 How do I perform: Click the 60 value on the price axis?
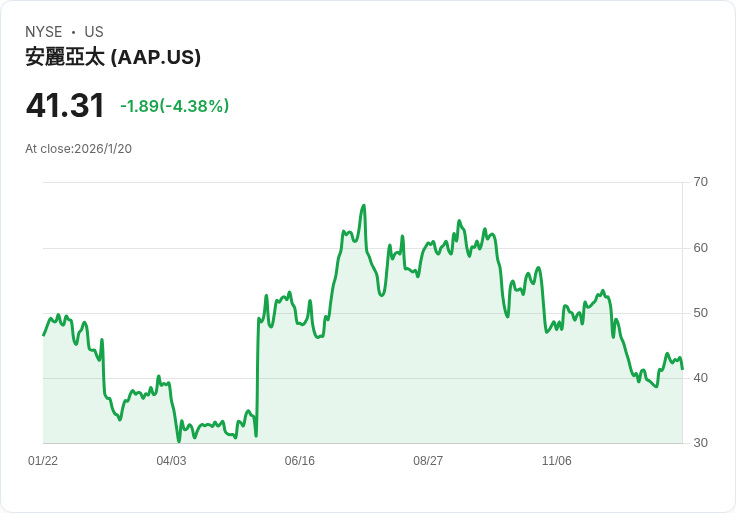(701, 248)
